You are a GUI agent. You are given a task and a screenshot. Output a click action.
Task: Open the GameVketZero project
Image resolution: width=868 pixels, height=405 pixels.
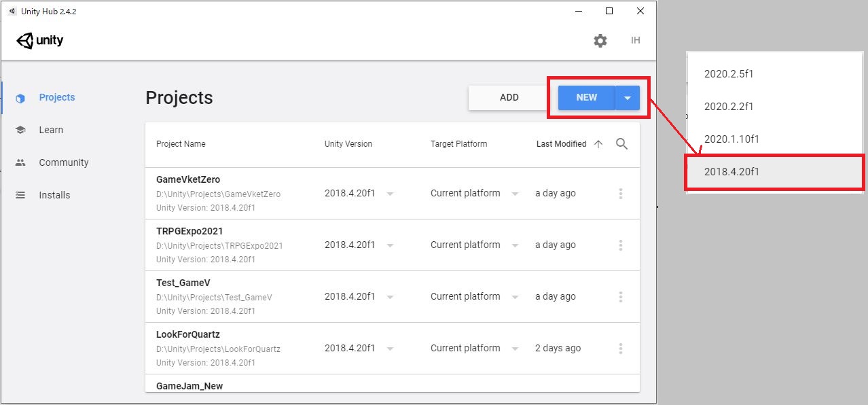tap(393, 194)
